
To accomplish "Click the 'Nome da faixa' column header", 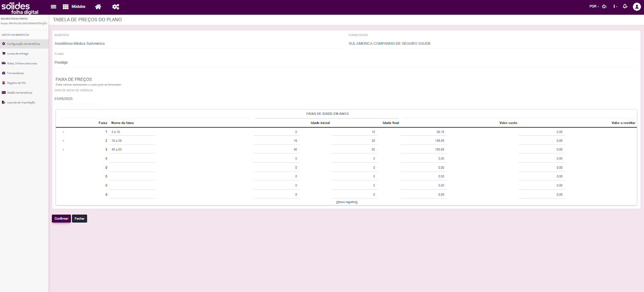I will point(122,123).
